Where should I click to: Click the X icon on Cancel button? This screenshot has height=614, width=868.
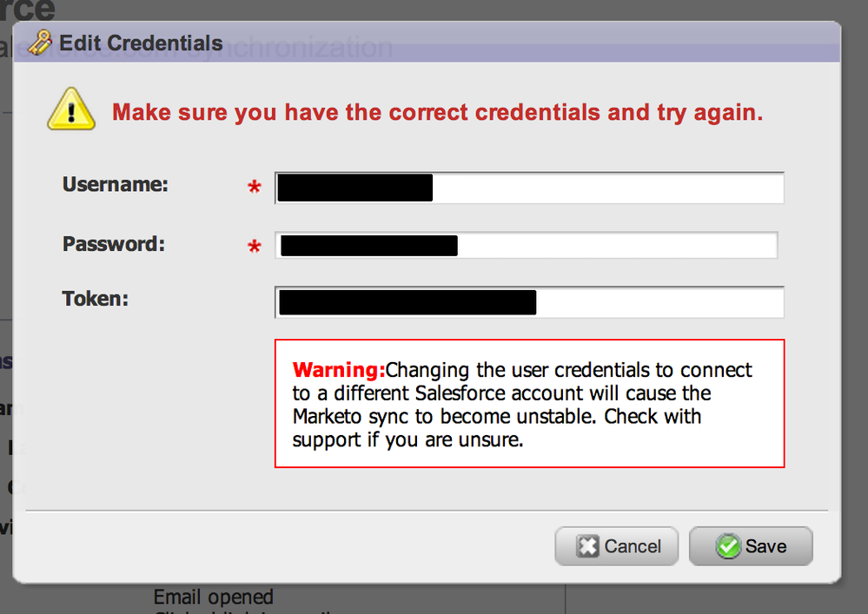[588, 546]
